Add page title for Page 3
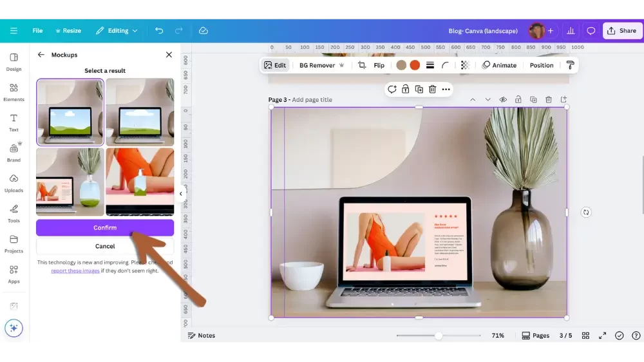 pyautogui.click(x=312, y=99)
